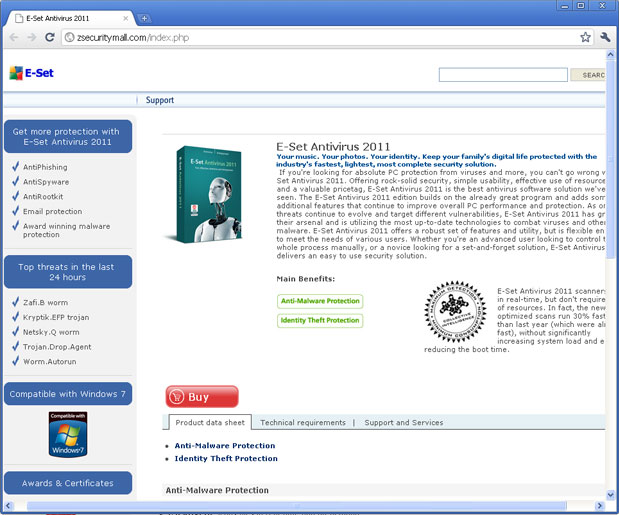The width and height of the screenshot is (619, 515).
Task: Click the Netsky.Q worm threat entry
Action: (51, 332)
